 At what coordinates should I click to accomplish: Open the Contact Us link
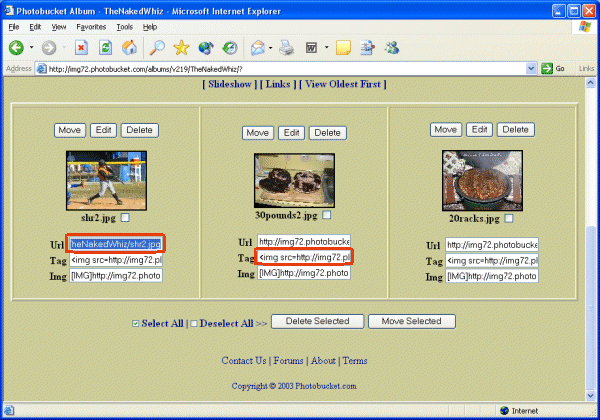click(x=244, y=361)
